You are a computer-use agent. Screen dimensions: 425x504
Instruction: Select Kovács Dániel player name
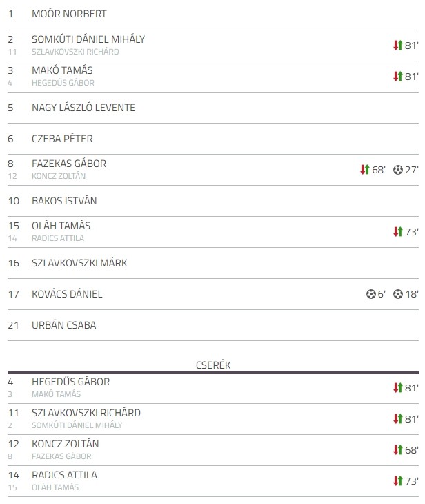click(x=67, y=294)
